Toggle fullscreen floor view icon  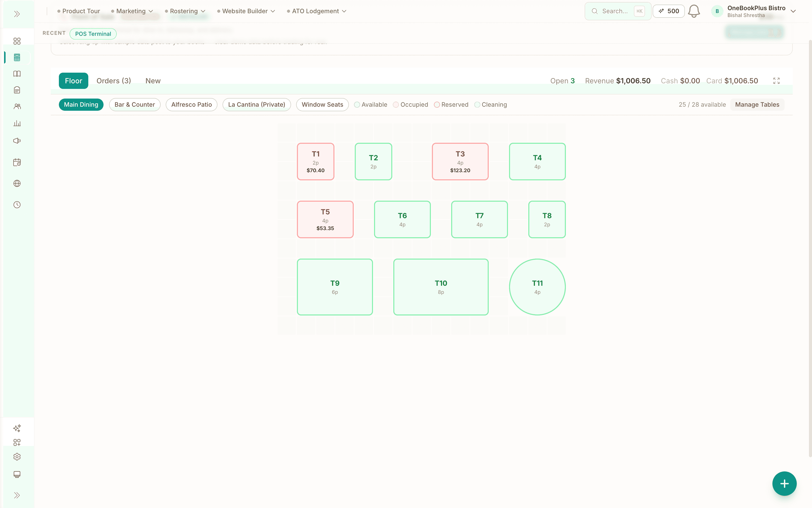click(776, 81)
